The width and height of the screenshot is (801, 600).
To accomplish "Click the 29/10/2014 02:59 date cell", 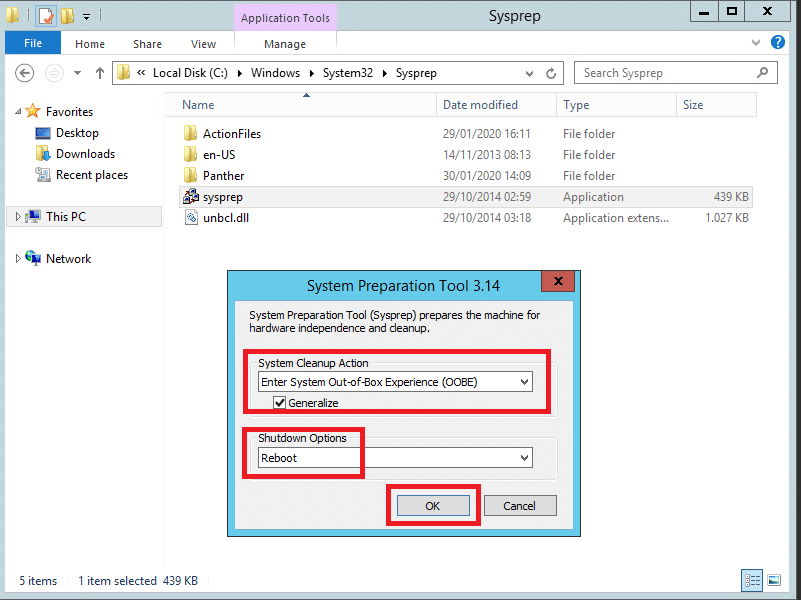I will (487, 197).
